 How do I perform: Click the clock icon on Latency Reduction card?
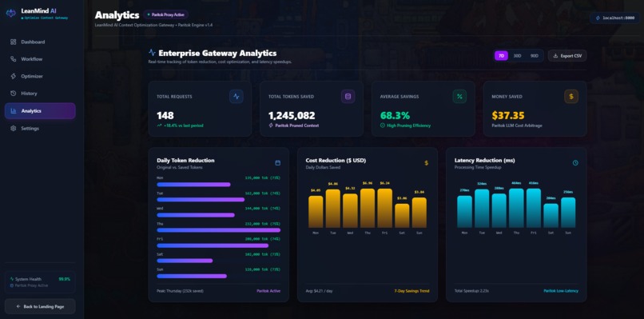pyautogui.click(x=575, y=163)
